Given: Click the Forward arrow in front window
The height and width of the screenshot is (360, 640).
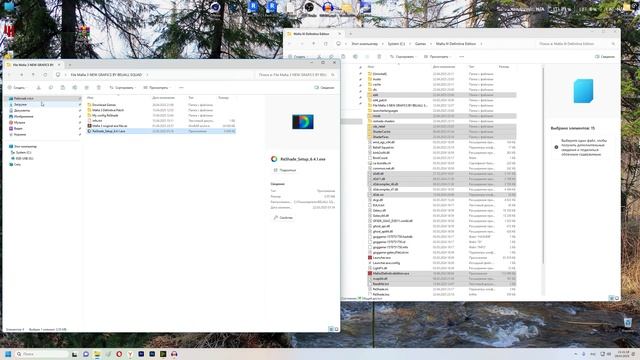Looking at the screenshot, I should [x=22, y=75].
